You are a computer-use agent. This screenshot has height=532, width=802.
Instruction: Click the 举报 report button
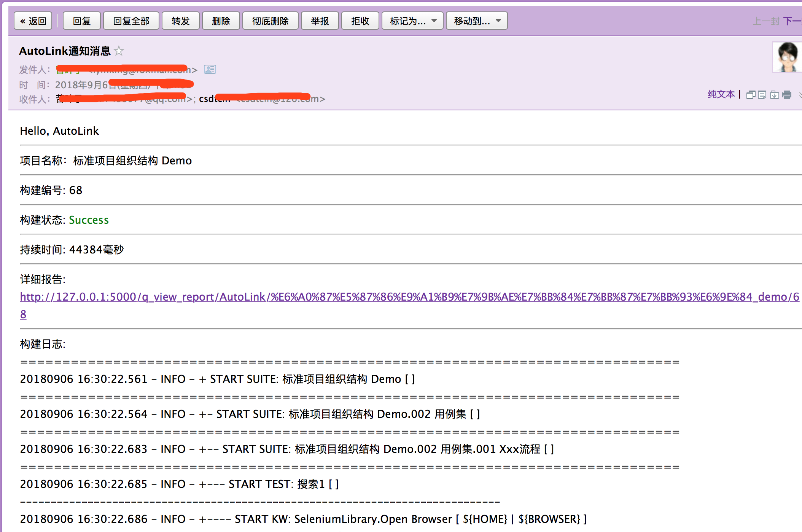pyautogui.click(x=320, y=21)
